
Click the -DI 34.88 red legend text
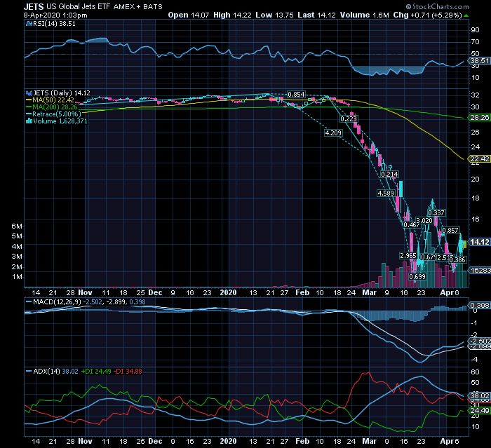[128, 372]
